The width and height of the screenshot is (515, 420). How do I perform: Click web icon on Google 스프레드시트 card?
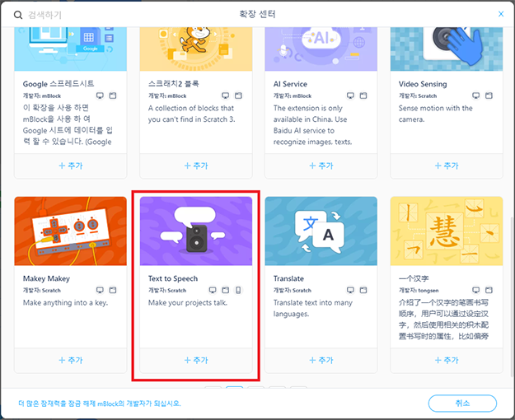click(x=113, y=96)
